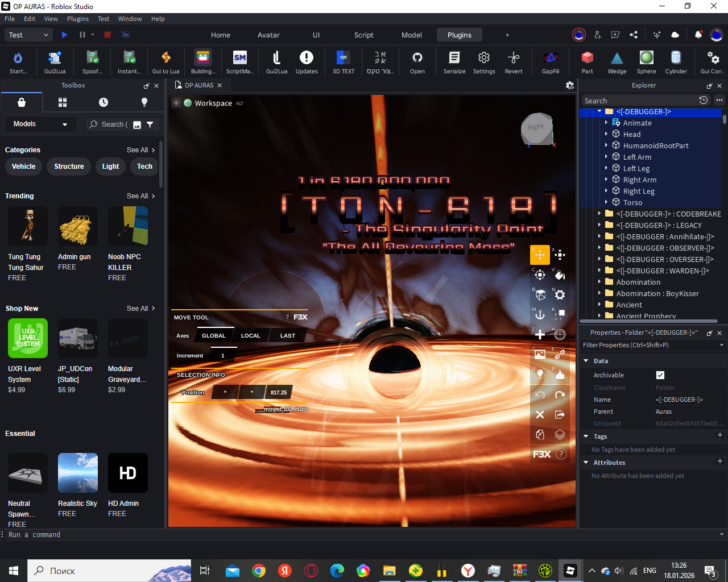The image size is (728, 582).
Task: Collapse the Attributes section
Action: click(586, 463)
